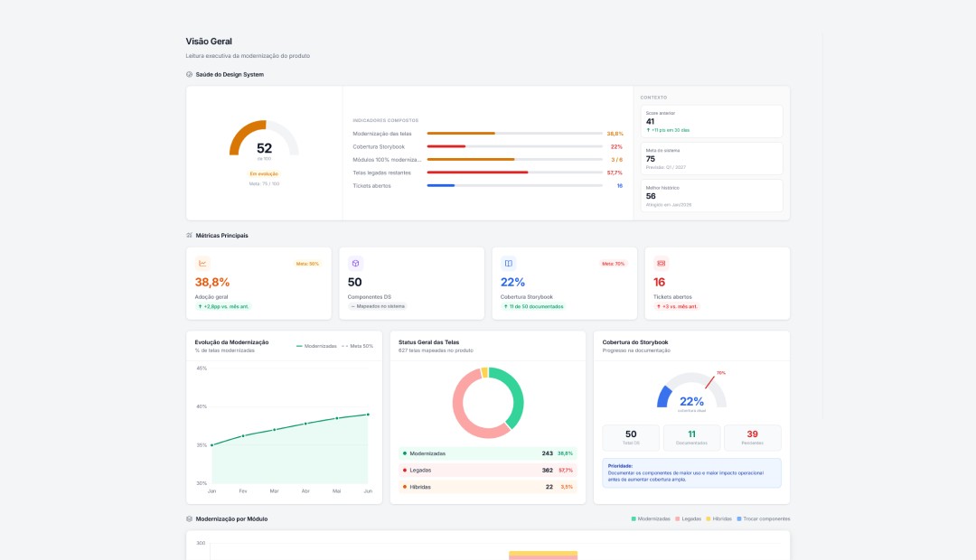Click the Modernização das telas progress bar
The image size is (976, 560).
point(515,133)
